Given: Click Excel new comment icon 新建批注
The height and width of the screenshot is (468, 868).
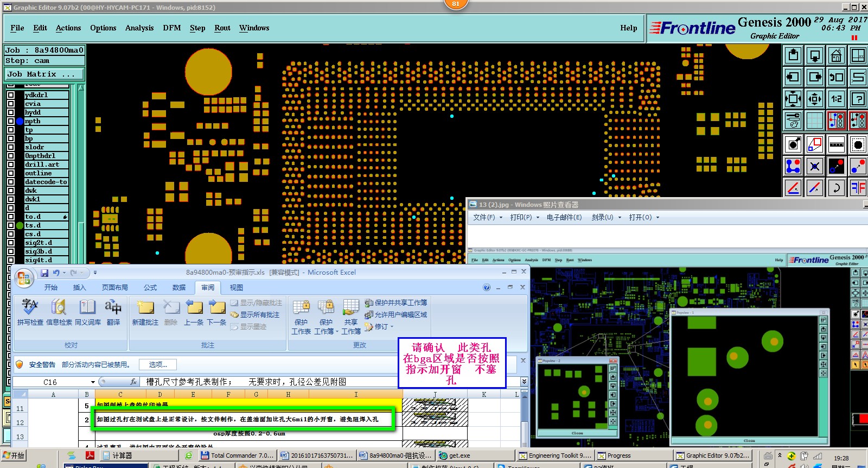Looking at the screenshot, I should [x=145, y=312].
